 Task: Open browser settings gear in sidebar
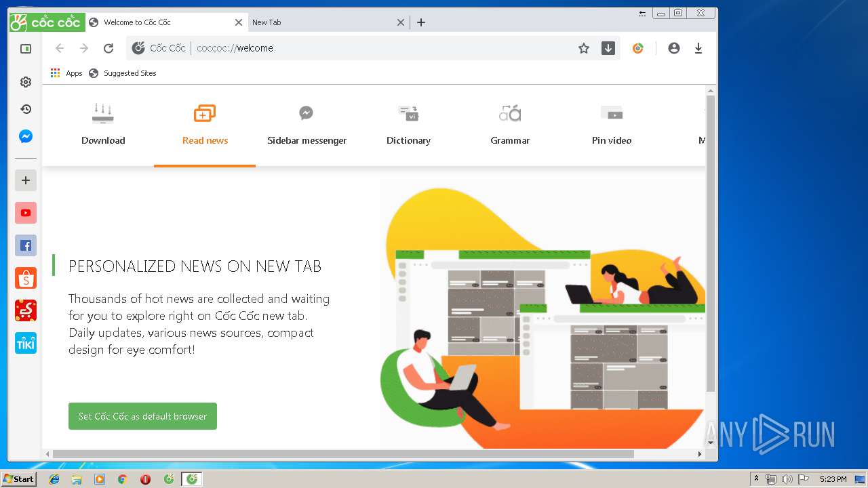26,82
